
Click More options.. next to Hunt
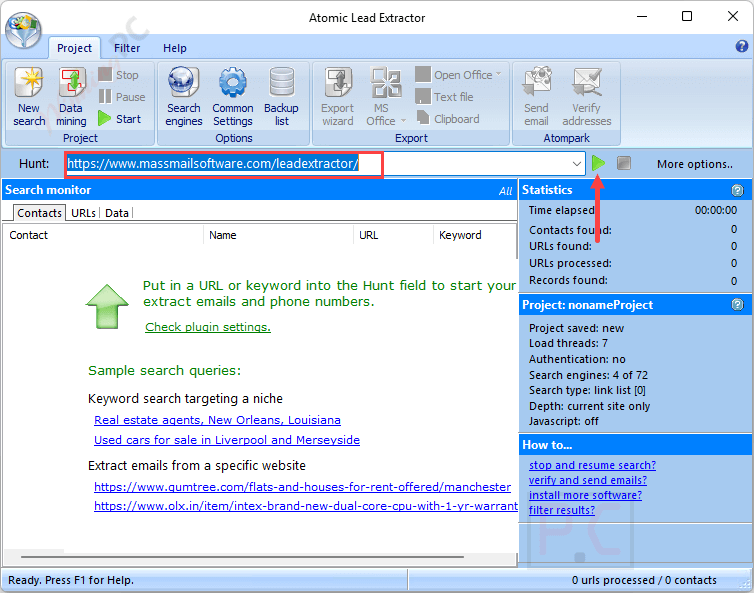click(x=695, y=164)
